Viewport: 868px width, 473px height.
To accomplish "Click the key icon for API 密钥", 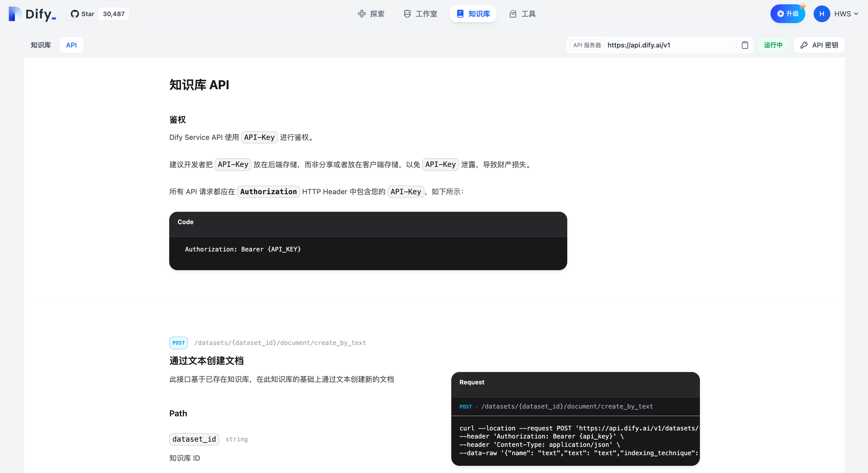I will 804,45.
